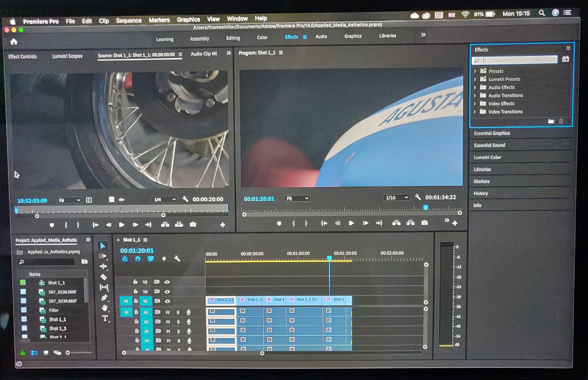Play the Source Monitor clip
Screen dimensions: 588x380
[x=122, y=225]
